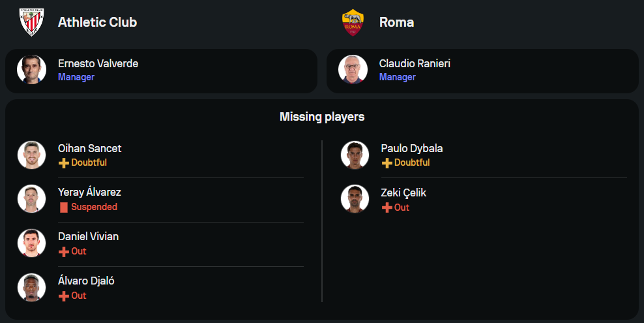The width and height of the screenshot is (644, 323).
Task: Click the Missing players section heading
Action: [x=322, y=117]
